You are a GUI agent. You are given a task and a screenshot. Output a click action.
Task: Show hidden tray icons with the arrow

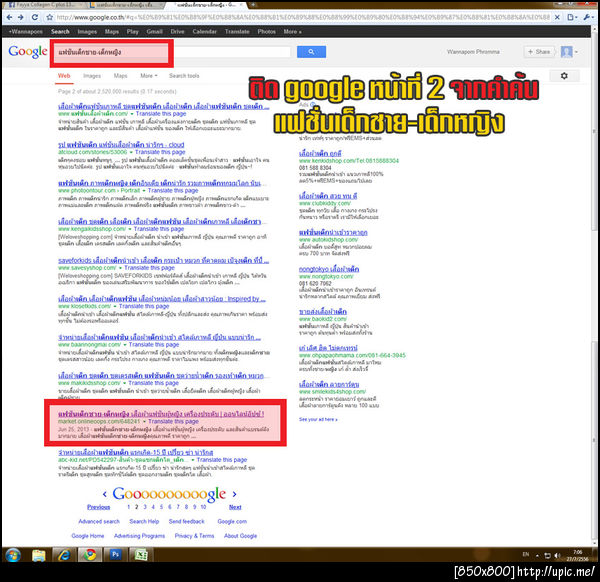[x=537, y=555]
